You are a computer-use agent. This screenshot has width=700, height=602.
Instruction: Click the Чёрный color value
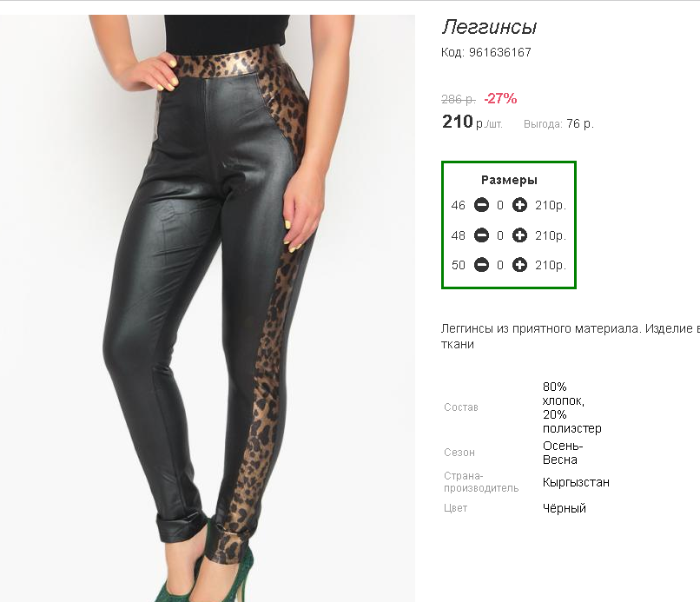click(x=564, y=508)
